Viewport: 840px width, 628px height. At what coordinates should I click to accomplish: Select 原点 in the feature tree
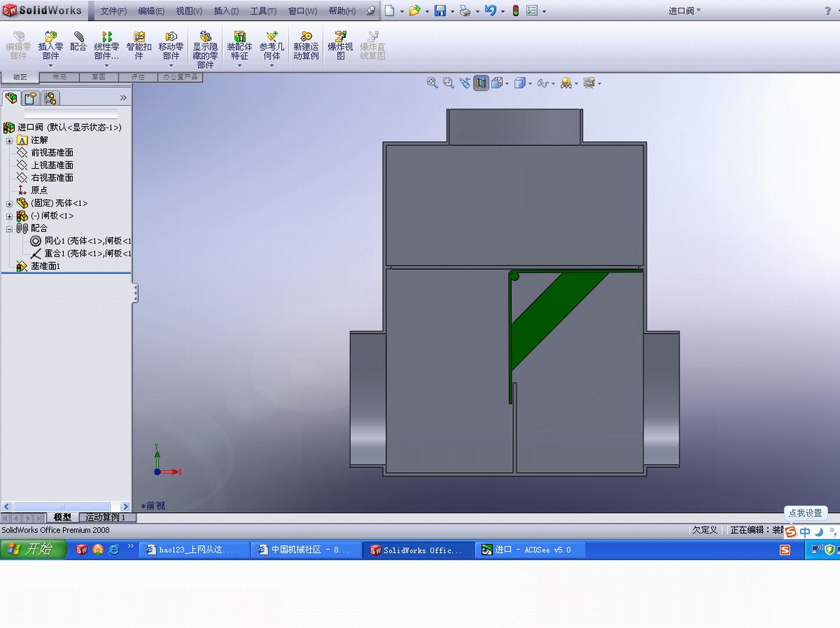point(39,191)
